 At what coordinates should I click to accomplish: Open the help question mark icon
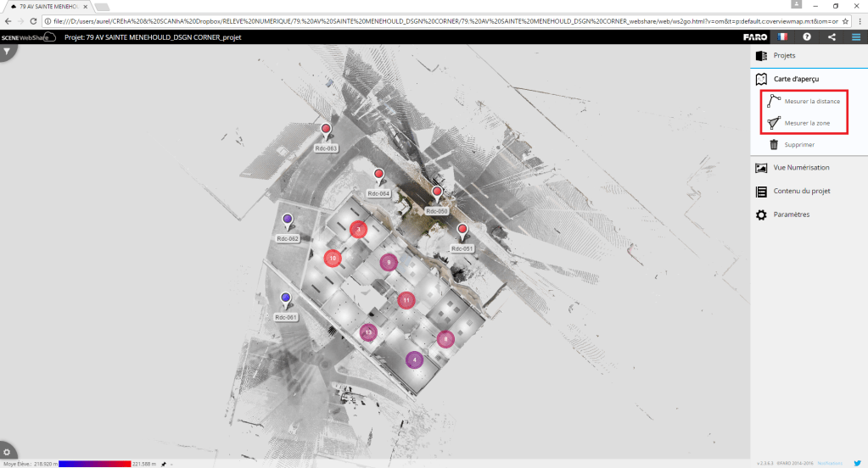(807, 37)
